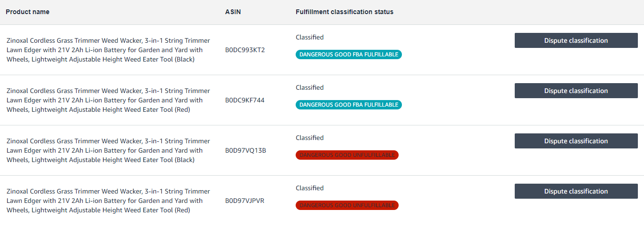Dispute classification for ASIN B0D97VQ13B
Image resolution: width=644 pixels, height=225 pixels.
[576, 141]
